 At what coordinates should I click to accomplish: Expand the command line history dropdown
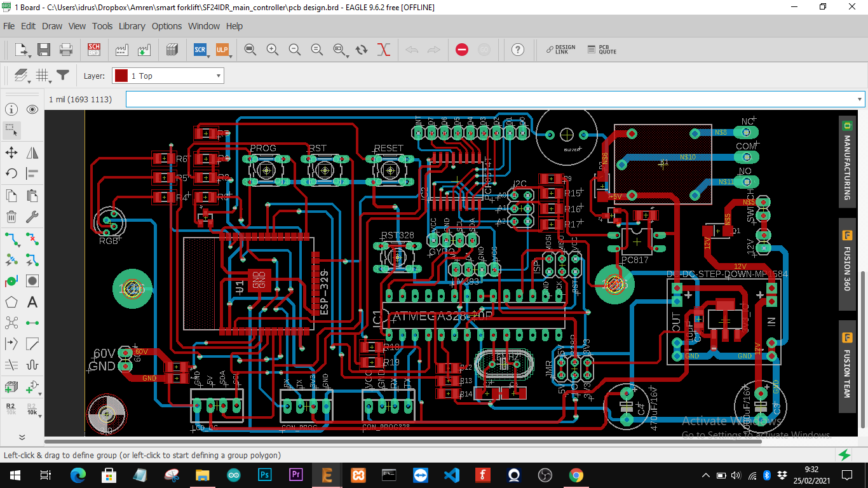coord(860,99)
